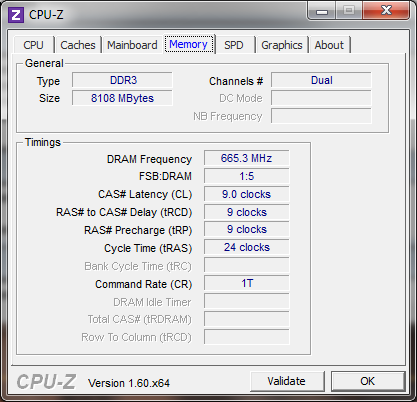Minimize the CPU-Z window
This screenshot has width=417, height=402.
(322, 11)
